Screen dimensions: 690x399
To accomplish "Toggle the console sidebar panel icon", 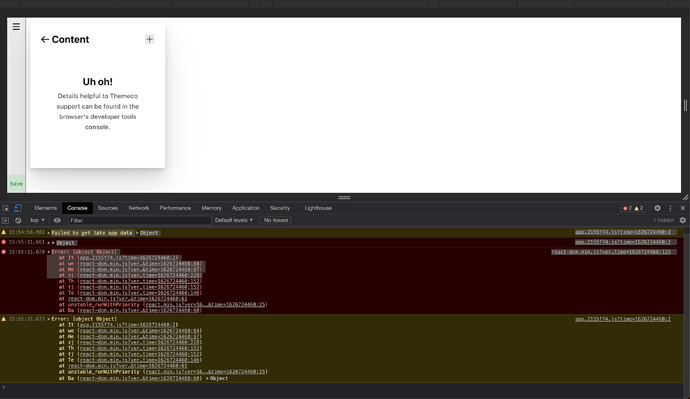I will 5,220.
